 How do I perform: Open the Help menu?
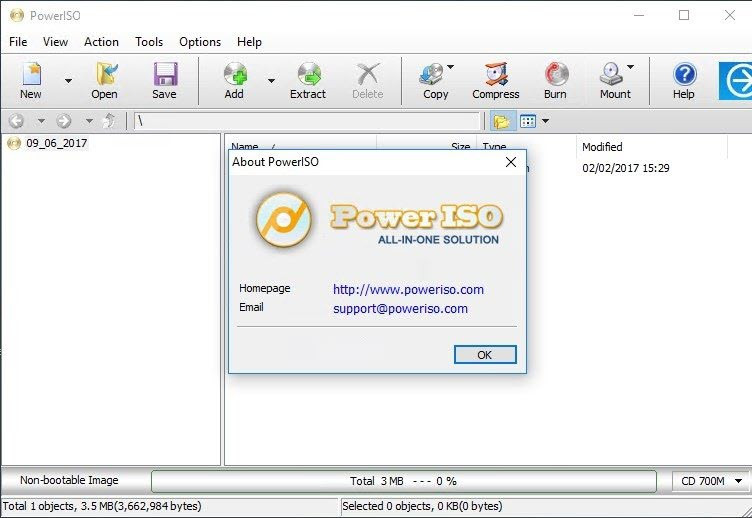(249, 42)
